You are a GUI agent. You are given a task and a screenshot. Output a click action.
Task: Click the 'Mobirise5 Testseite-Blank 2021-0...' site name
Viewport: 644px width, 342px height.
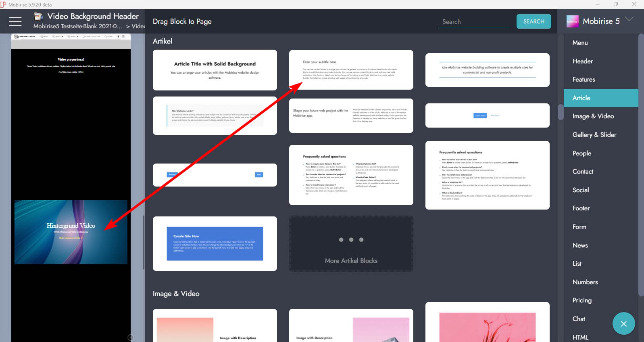(77, 26)
